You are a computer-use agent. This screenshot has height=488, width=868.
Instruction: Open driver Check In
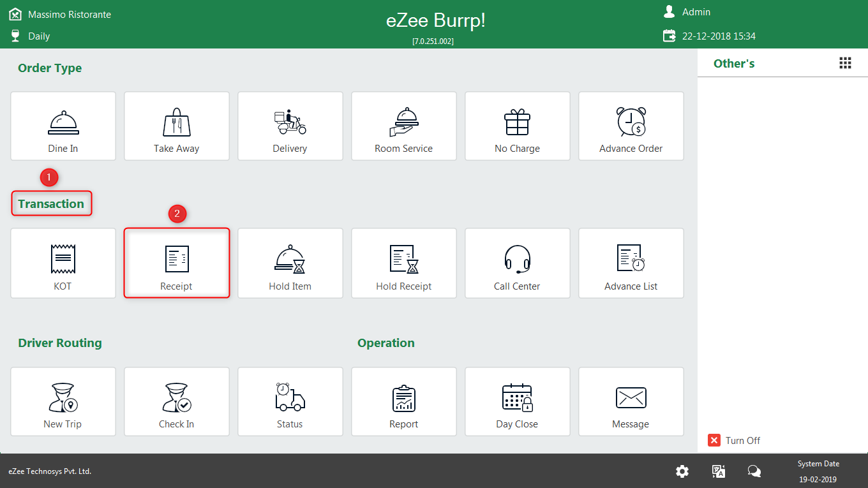177,402
